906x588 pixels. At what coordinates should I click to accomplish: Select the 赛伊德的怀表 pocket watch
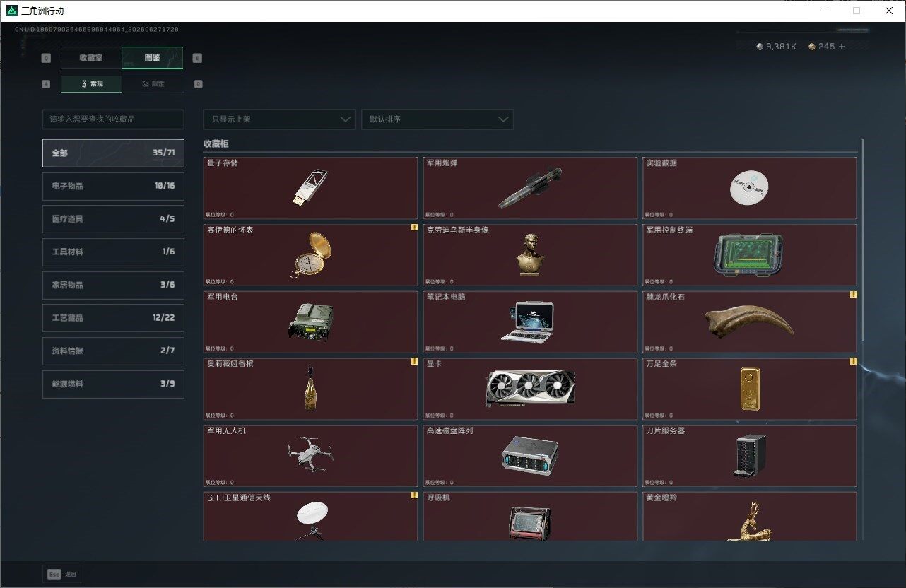310,255
